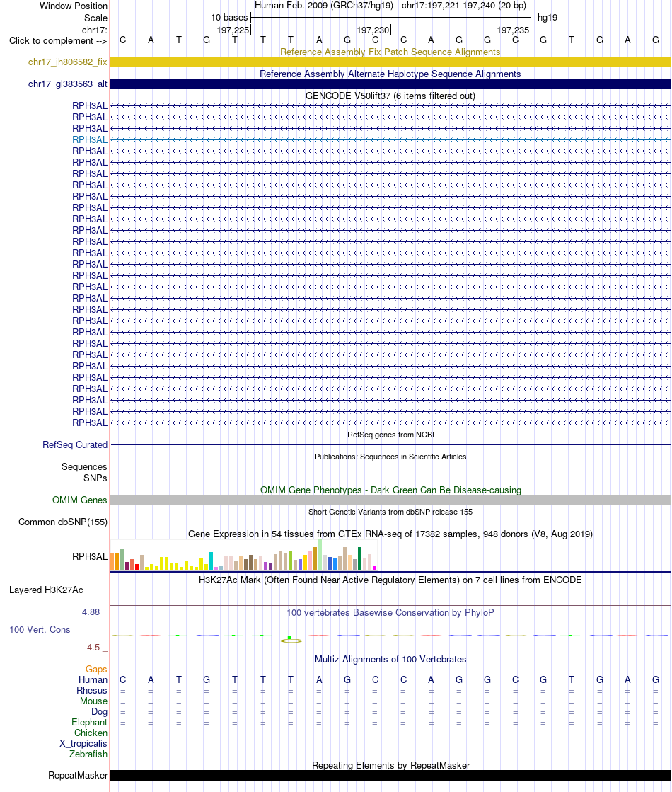Open 'Multiz Alignments of 100 Vertebrates' title
The image size is (672, 792).
click(390, 659)
